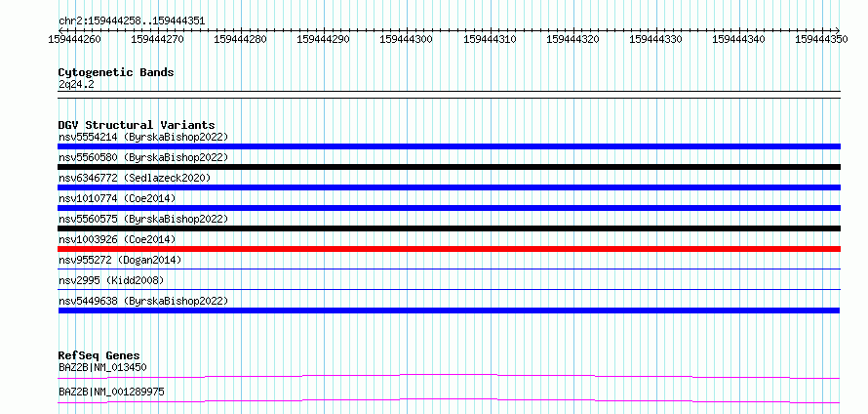
Task: Open the BAZ2B|NM_013450 gene label
Action: point(102,367)
